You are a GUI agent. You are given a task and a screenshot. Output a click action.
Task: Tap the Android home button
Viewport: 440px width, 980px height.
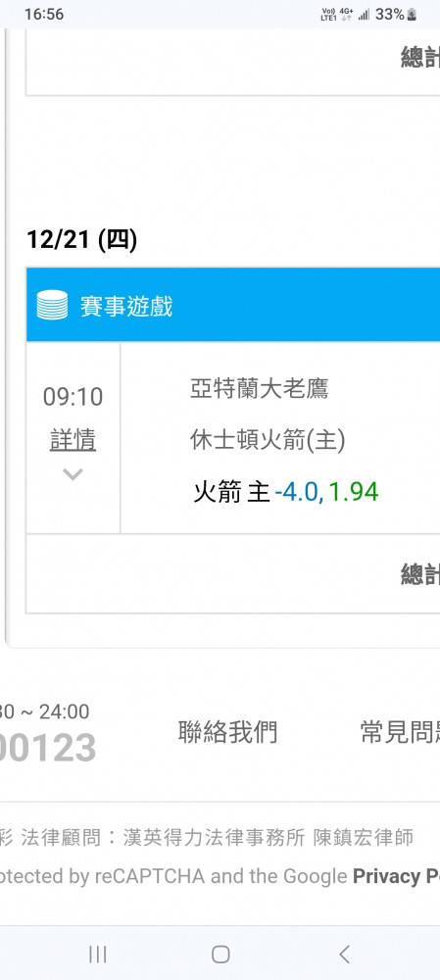[x=220, y=954]
